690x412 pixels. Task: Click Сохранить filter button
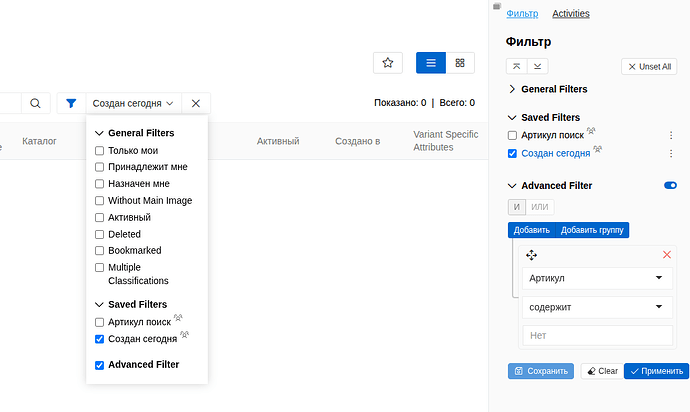541,371
